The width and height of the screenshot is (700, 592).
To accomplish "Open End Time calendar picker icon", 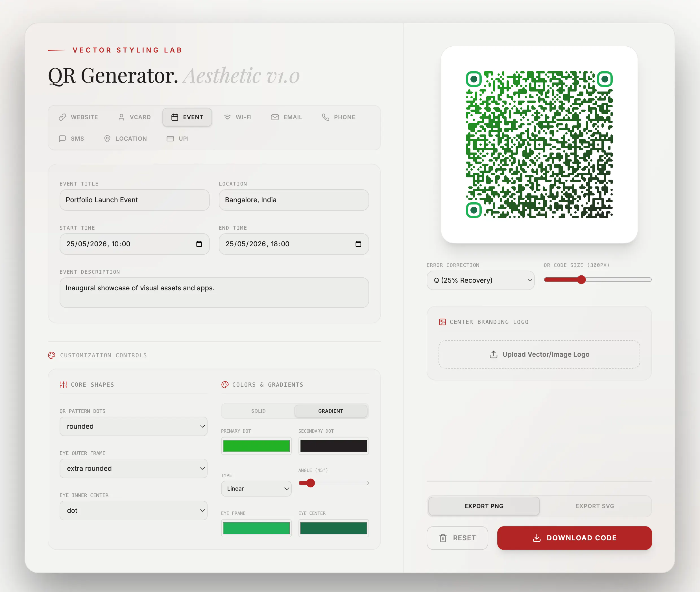I will [358, 244].
